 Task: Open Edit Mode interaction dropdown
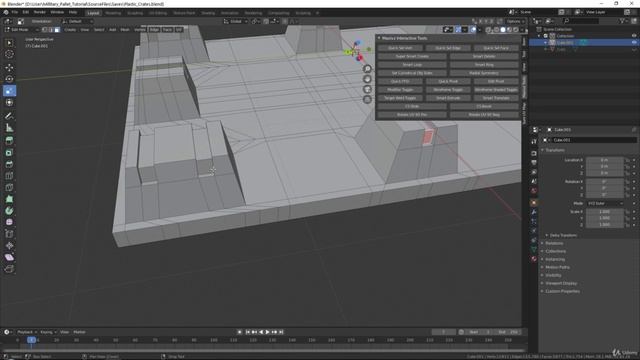click(x=22, y=29)
